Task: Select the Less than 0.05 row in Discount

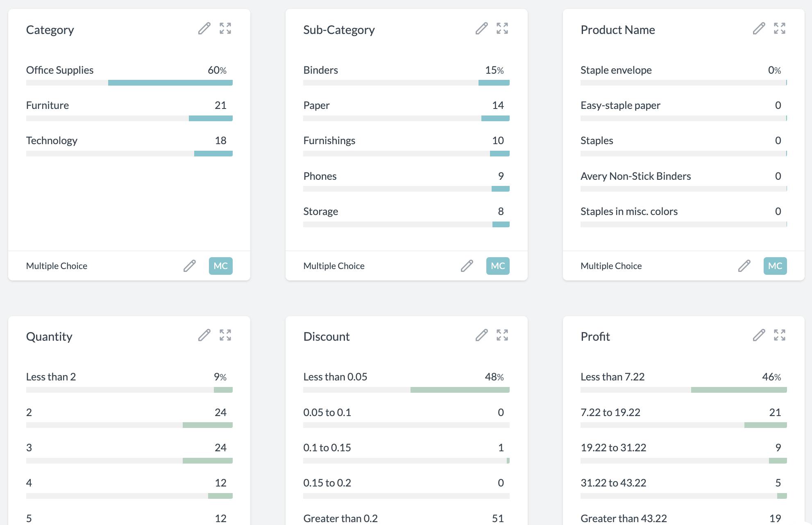Action: (x=406, y=382)
